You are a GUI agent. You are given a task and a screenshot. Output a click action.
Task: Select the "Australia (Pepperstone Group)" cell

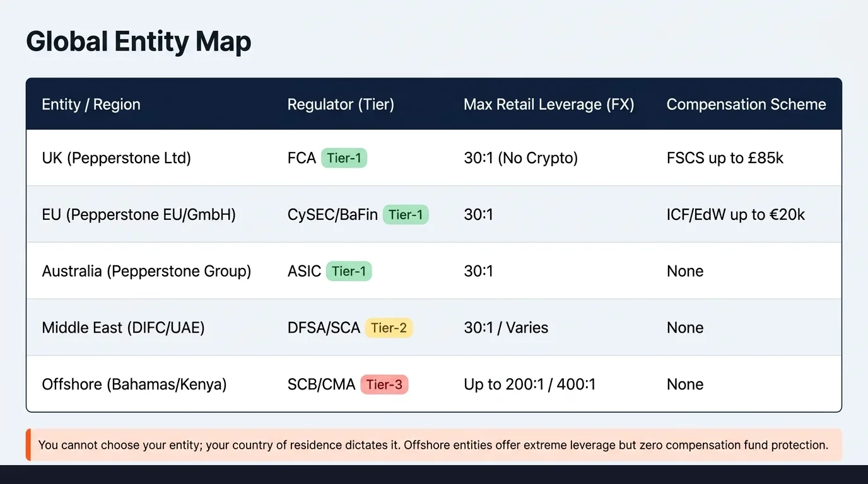[146, 271]
